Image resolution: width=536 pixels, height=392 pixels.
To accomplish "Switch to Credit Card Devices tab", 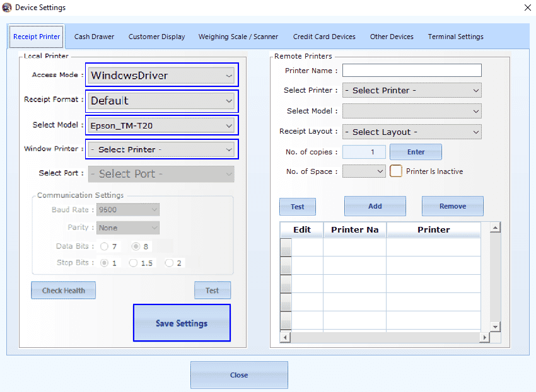I will (x=323, y=37).
